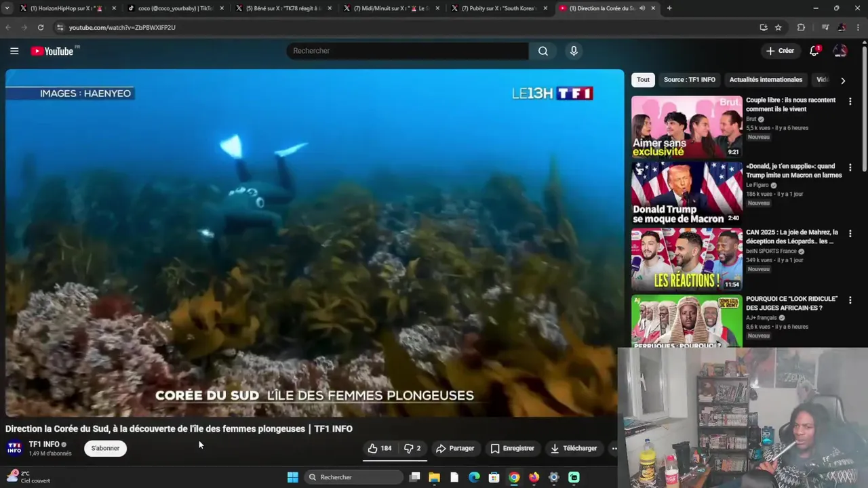Open the Couple libre video title

tap(791, 104)
